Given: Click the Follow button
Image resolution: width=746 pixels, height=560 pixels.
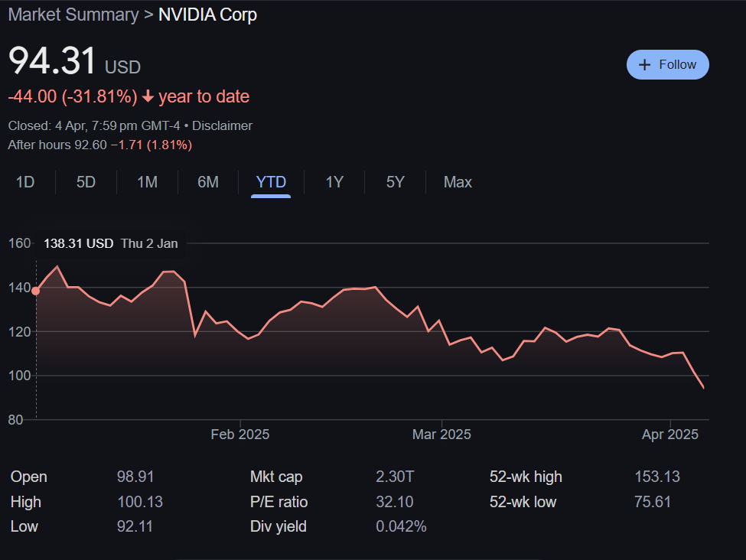Looking at the screenshot, I should (667, 65).
